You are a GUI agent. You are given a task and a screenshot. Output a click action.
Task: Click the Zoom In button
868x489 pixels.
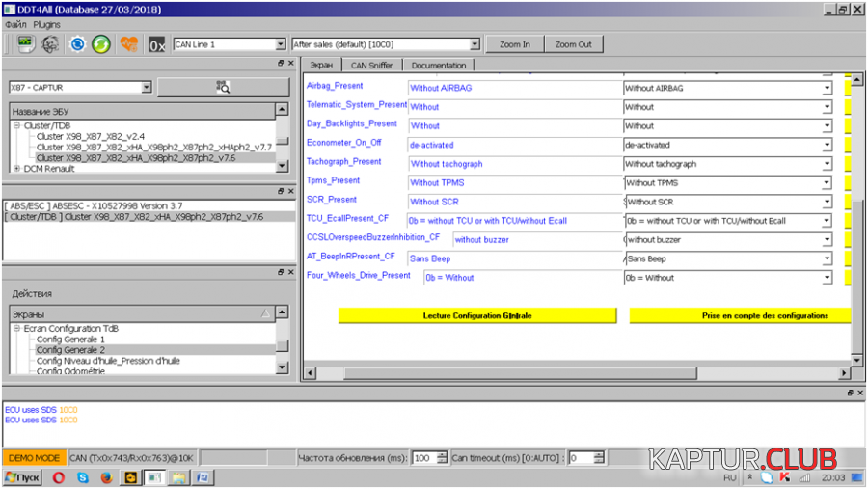coord(515,44)
